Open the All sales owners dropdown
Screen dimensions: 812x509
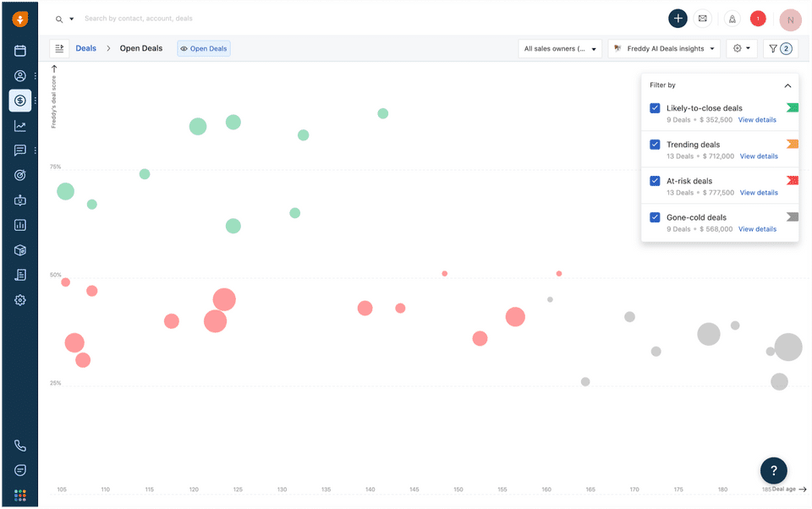560,49
